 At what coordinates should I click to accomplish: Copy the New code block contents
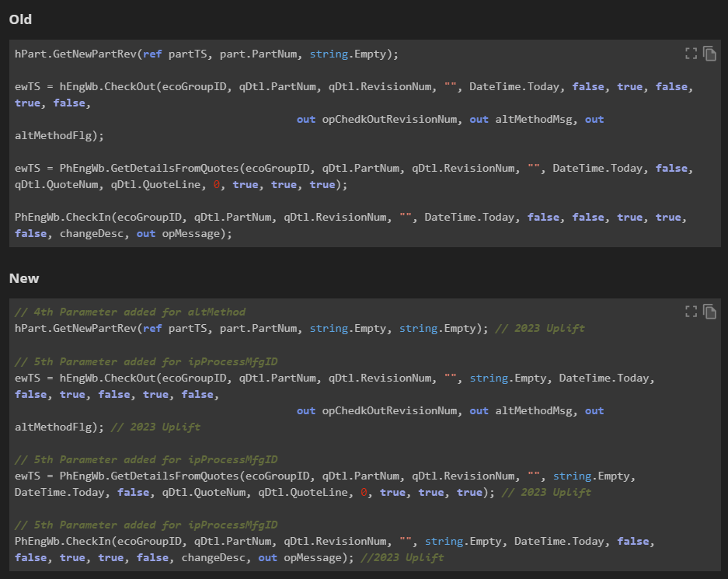(x=709, y=312)
